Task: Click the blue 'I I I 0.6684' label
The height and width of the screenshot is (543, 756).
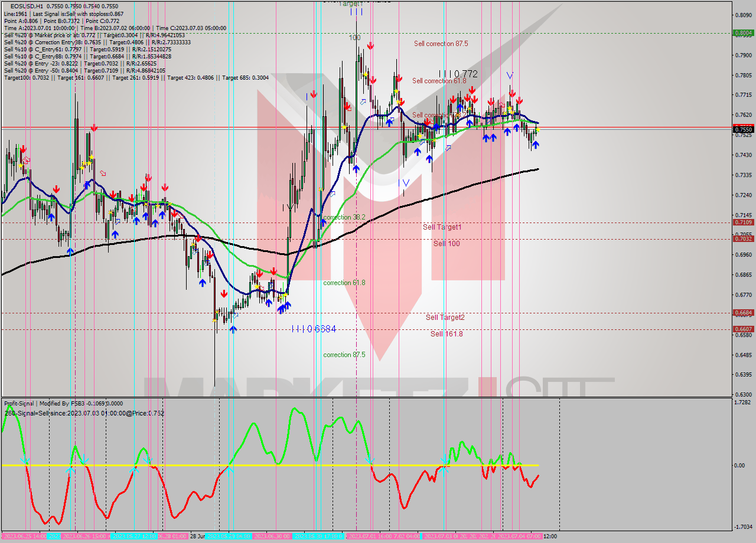Action: [314, 329]
